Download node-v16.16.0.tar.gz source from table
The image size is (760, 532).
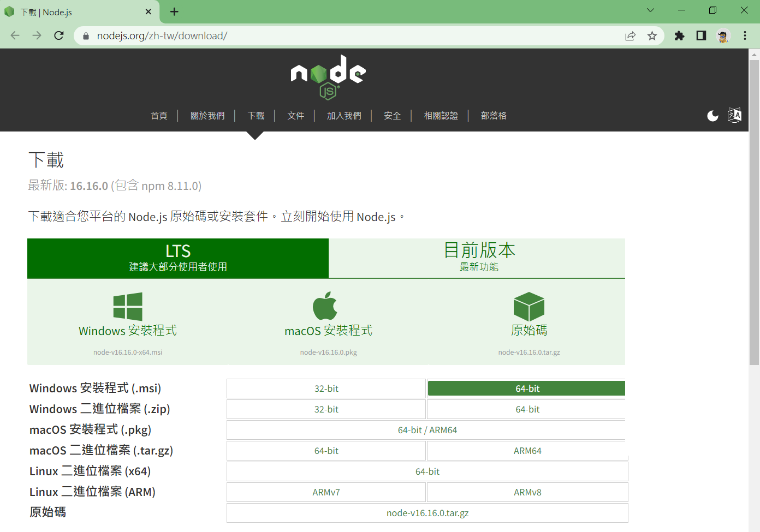point(428,513)
